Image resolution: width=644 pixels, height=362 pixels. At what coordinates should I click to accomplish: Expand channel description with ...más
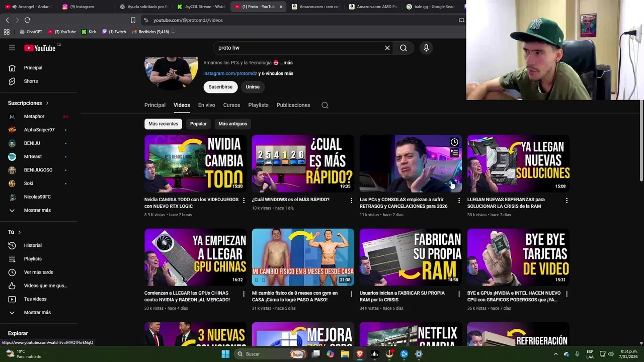pyautogui.click(x=286, y=63)
